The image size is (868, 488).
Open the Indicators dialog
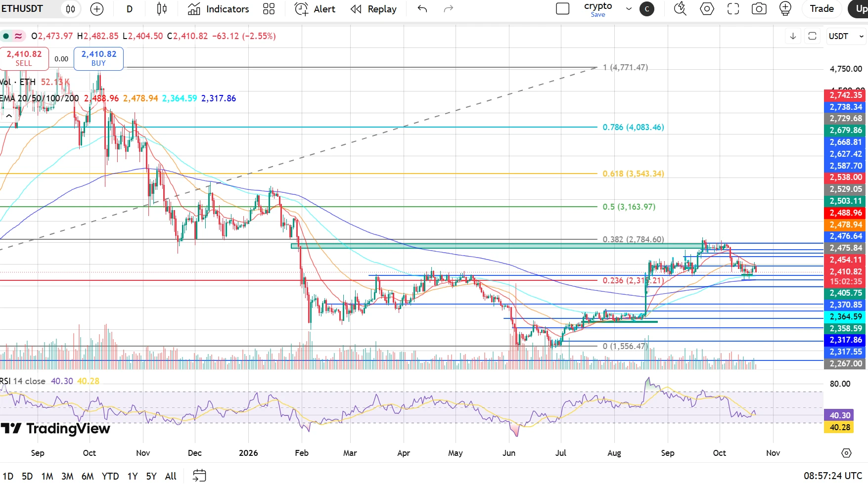(x=219, y=9)
